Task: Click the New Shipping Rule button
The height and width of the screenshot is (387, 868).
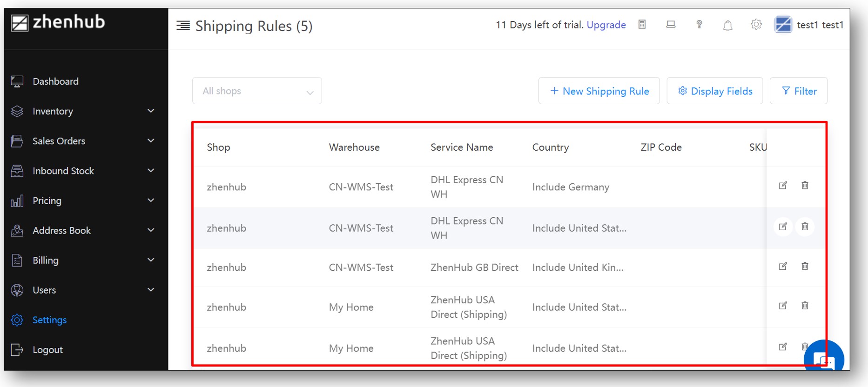Action: click(599, 91)
